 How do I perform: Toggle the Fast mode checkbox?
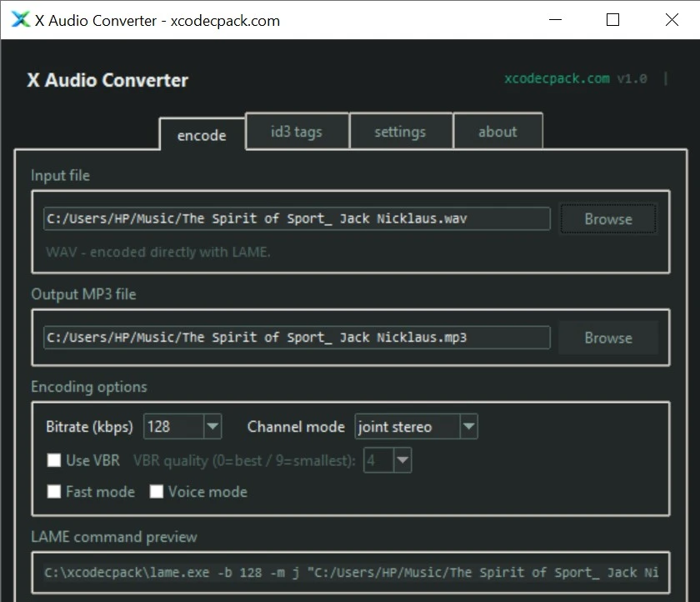54,492
